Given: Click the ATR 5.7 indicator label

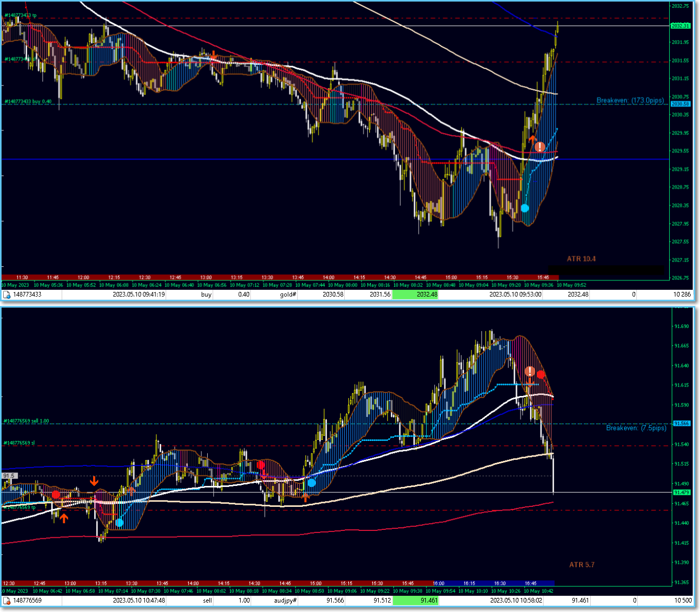Looking at the screenshot, I should 582,565.
